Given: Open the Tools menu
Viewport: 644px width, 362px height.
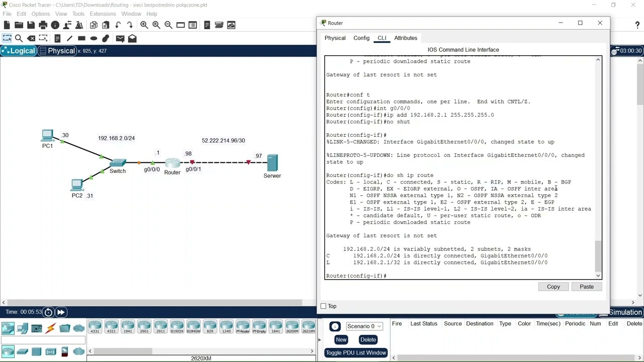Looking at the screenshot, I should tap(78, 14).
